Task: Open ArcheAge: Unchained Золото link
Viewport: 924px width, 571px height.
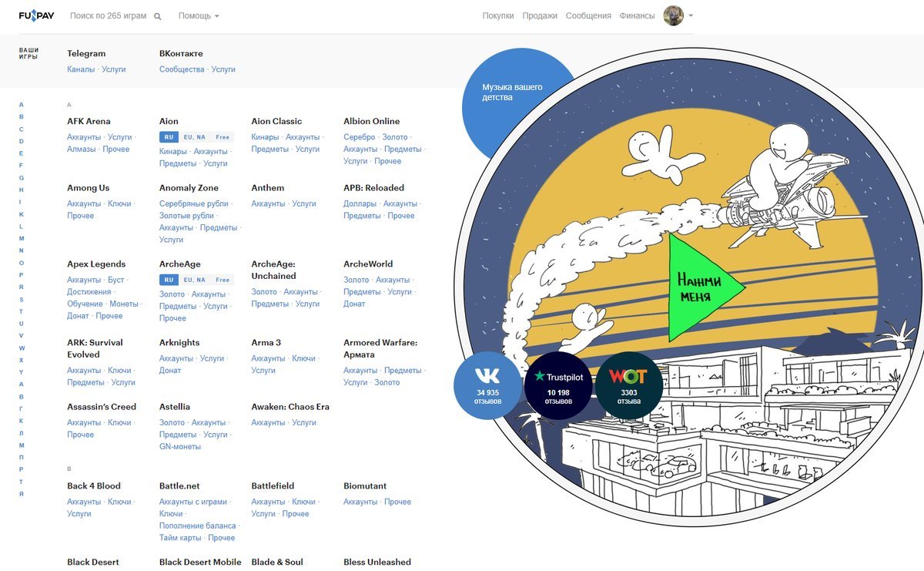Action: [264, 292]
